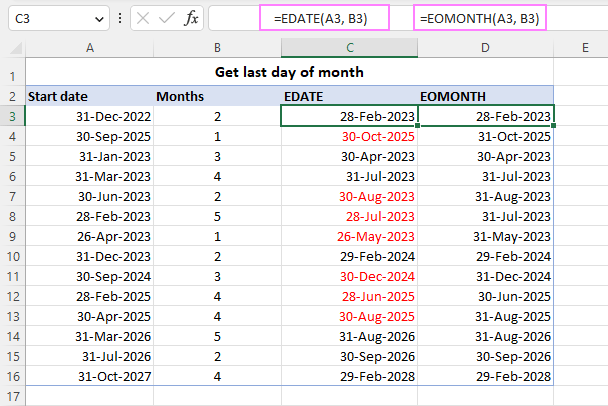Click EDATE cell 31-Aug-2026
Screen dimensions: 608x406
point(349,336)
